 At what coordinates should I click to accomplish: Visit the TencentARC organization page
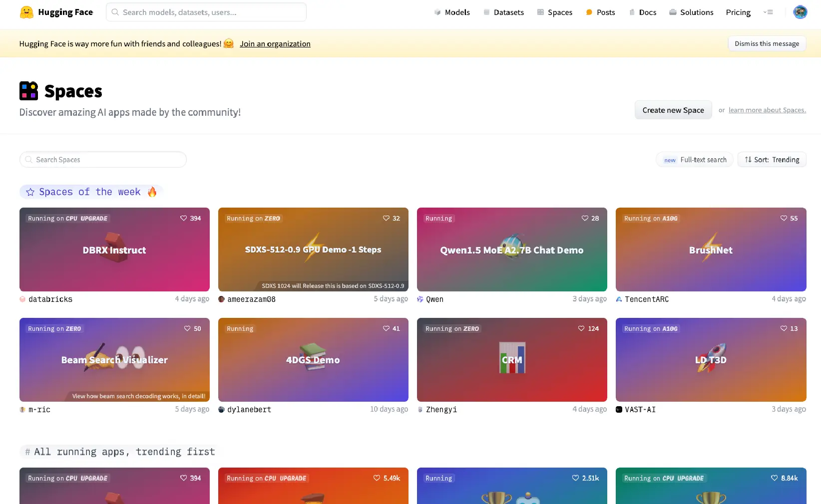click(x=647, y=299)
